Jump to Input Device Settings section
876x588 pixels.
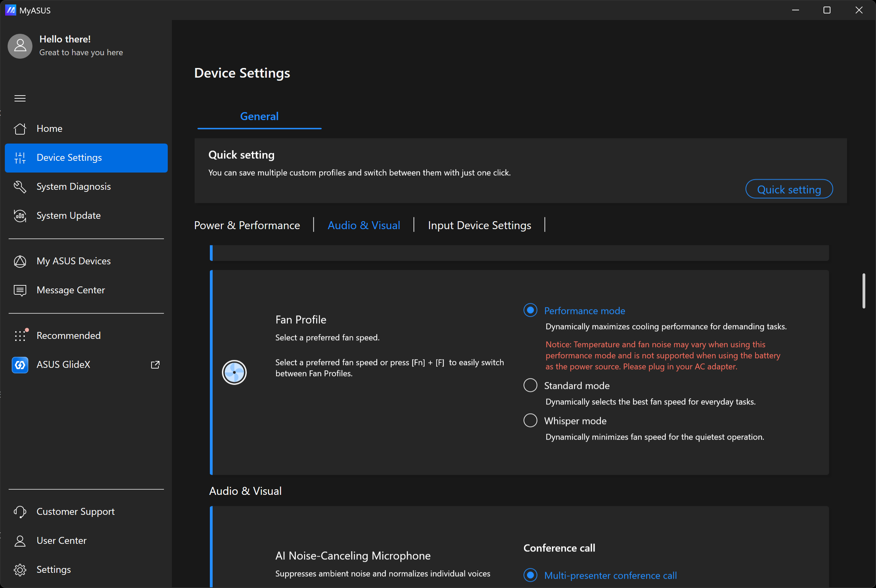479,225
